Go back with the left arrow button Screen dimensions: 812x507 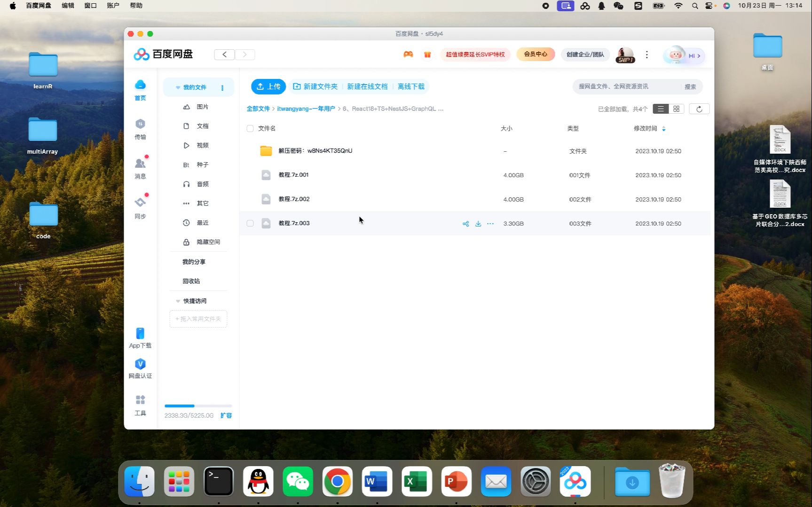[x=225, y=55]
